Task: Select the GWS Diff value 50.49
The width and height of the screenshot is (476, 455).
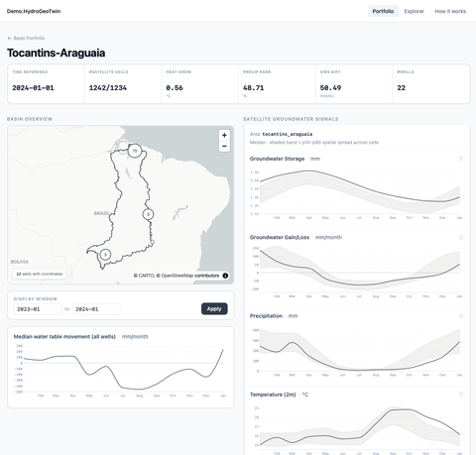Action: tap(330, 88)
